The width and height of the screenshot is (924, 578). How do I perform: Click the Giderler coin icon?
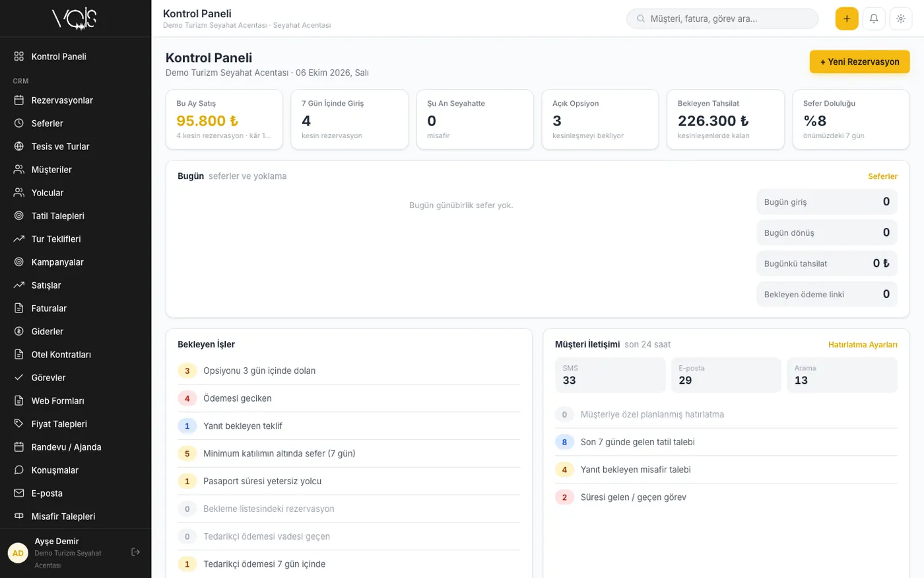[x=19, y=332]
